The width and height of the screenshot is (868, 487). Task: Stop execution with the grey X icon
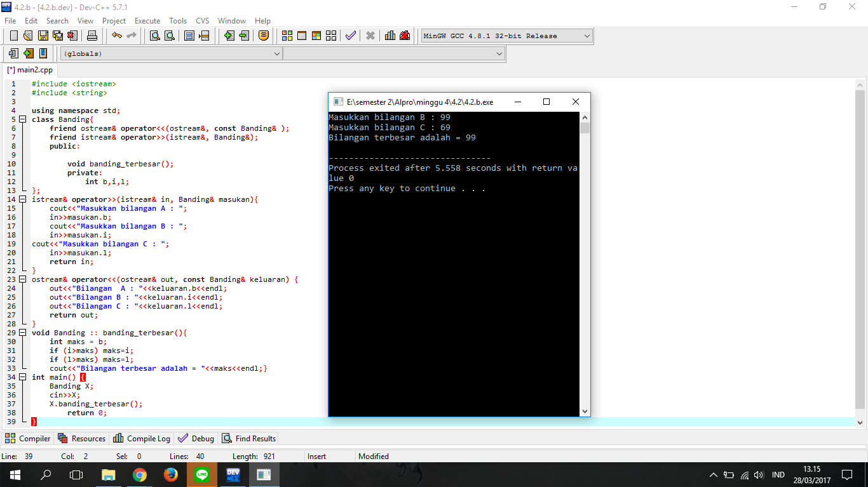[370, 36]
